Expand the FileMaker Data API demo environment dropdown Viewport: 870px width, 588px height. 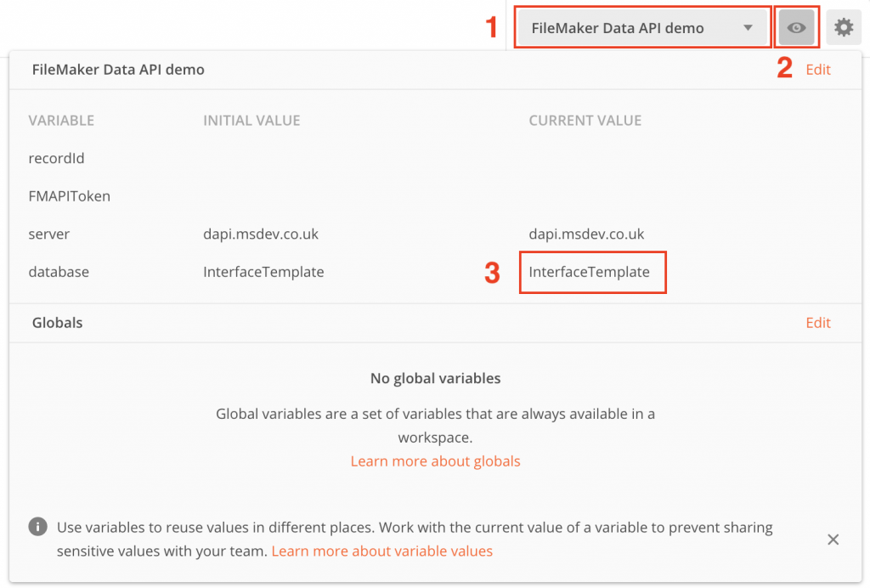(x=642, y=26)
